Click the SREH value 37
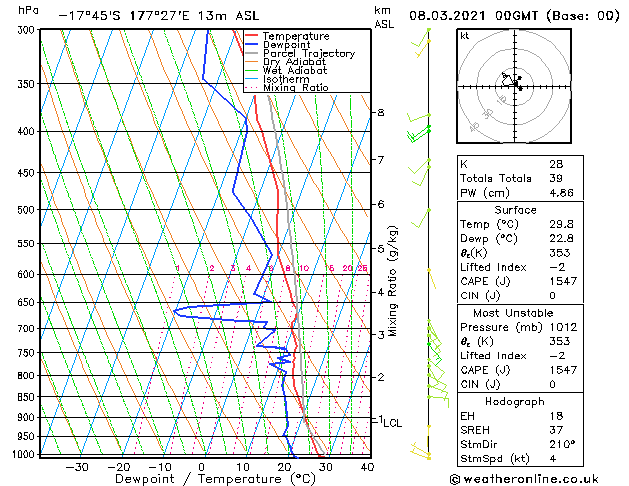 (x=556, y=430)
